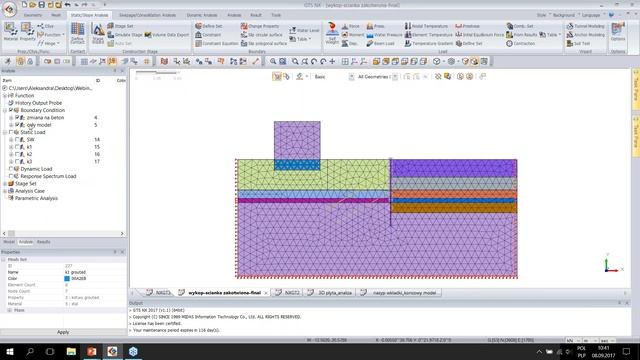Click the mesh set color swatch 00A2E8

coord(67,278)
